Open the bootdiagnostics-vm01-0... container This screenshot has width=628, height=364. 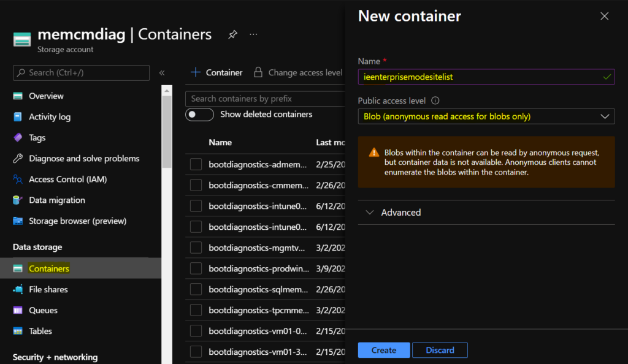click(258, 331)
